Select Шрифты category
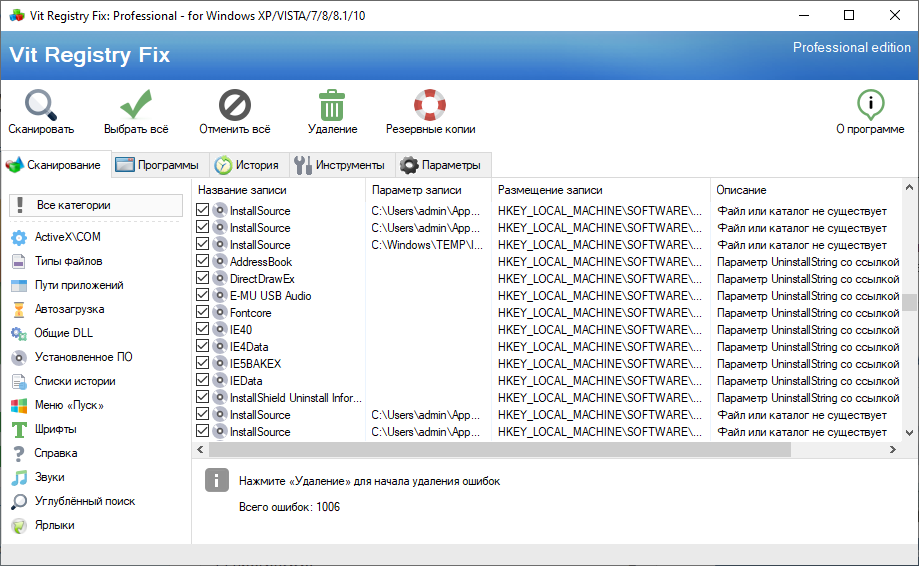This screenshot has height=566, width=919. (x=44, y=429)
